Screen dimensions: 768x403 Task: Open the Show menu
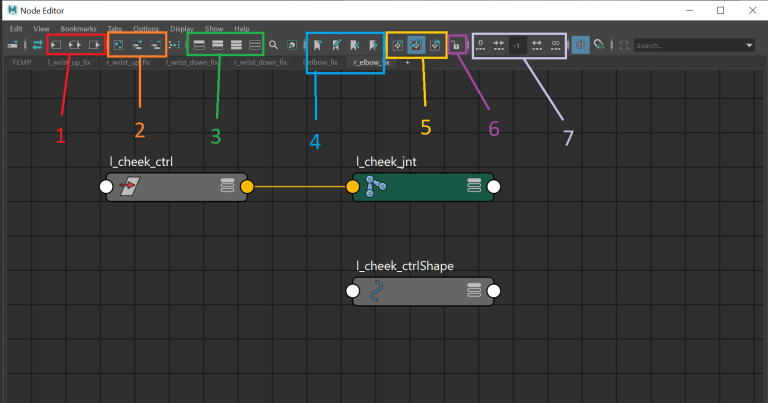214,29
